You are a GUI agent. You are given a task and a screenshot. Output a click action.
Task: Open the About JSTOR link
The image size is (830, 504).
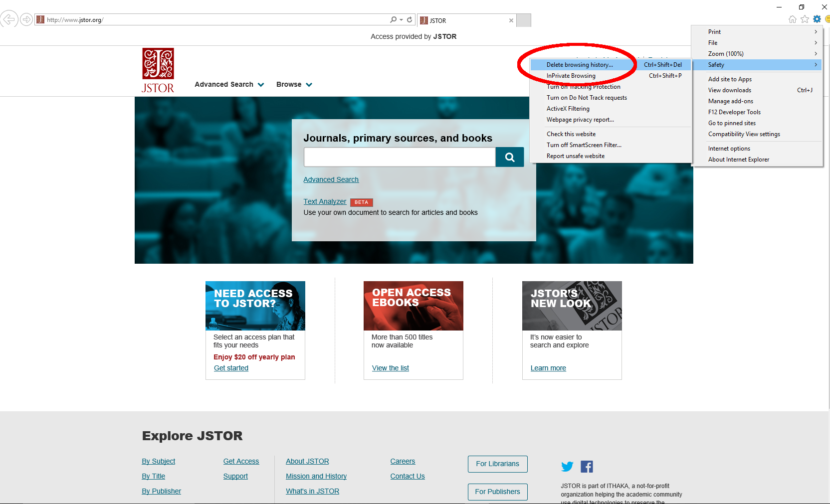307,461
